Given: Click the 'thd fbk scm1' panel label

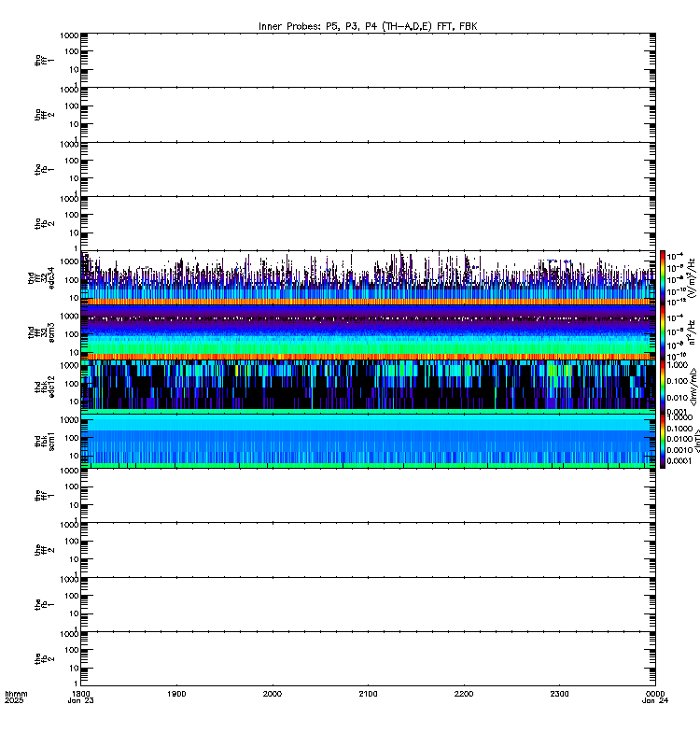Looking at the screenshot, I should point(44,441).
